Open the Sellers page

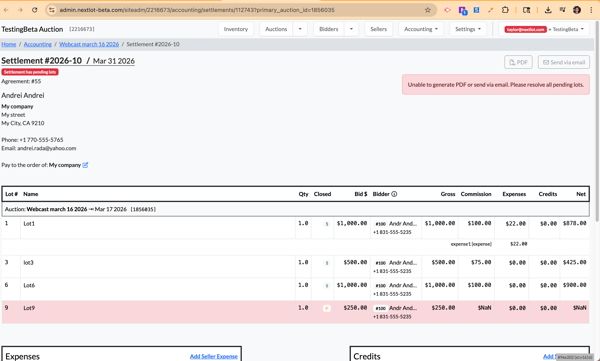(378, 29)
